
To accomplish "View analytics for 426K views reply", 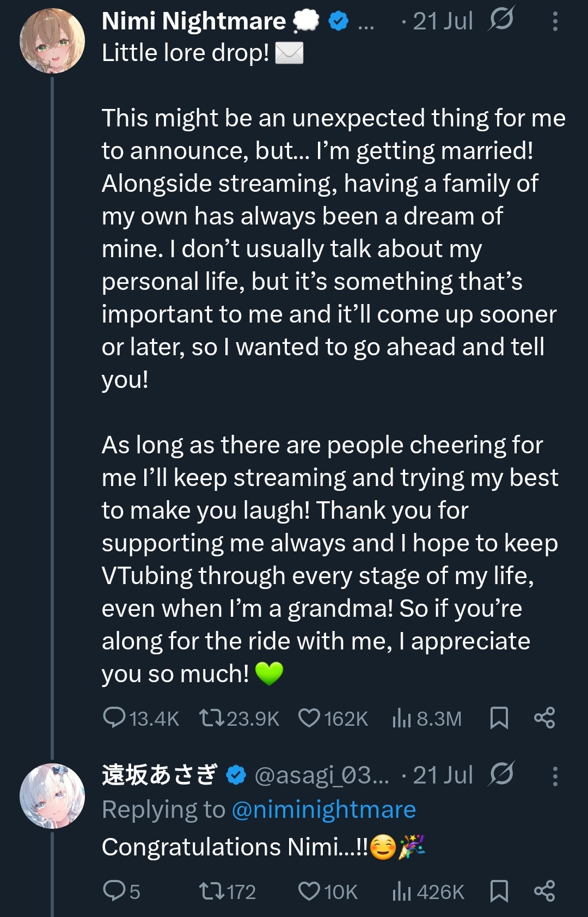I will click(x=402, y=892).
